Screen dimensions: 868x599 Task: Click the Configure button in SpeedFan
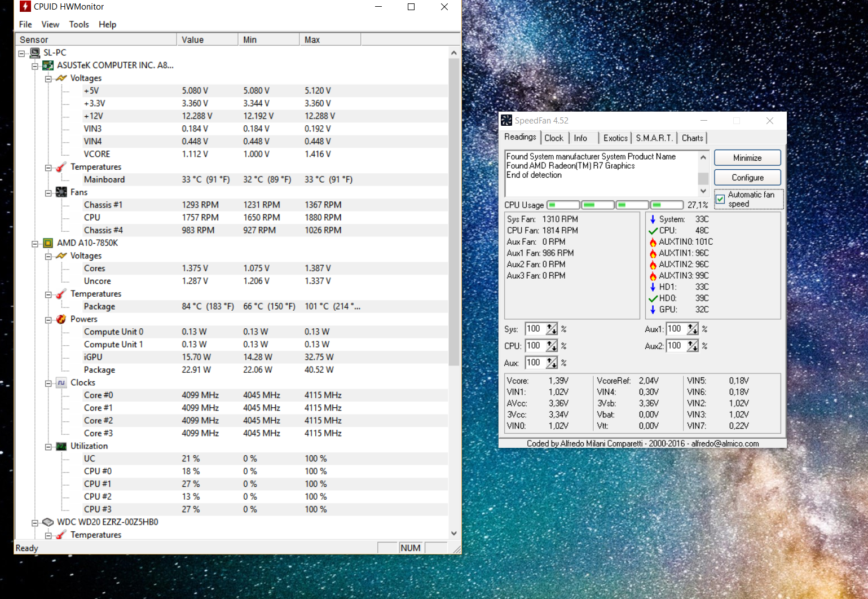(747, 178)
